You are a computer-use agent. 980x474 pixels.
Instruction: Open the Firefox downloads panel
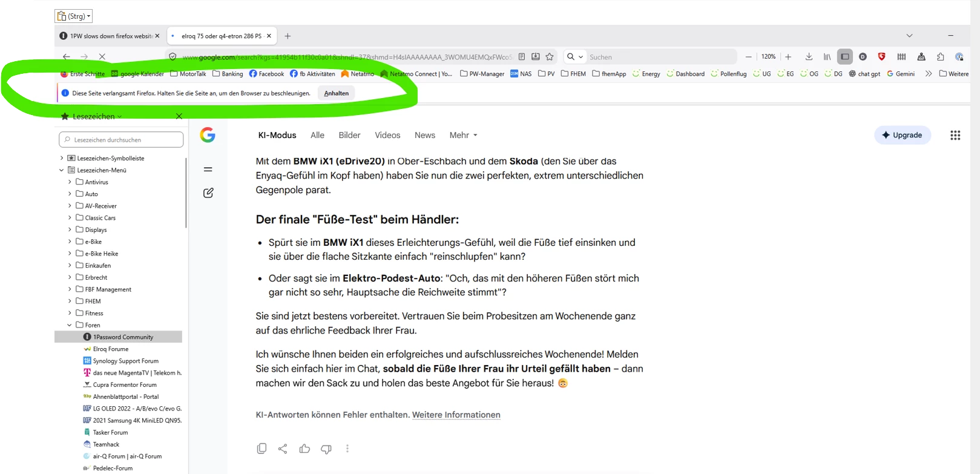coord(809,57)
